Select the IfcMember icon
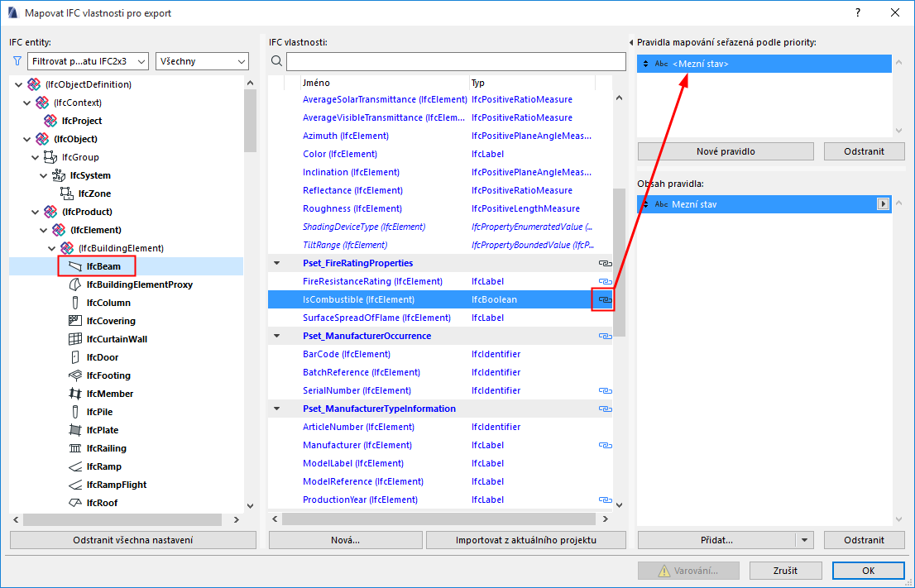Image resolution: width=915 pixels, height=588 pixels. (74, 394)
